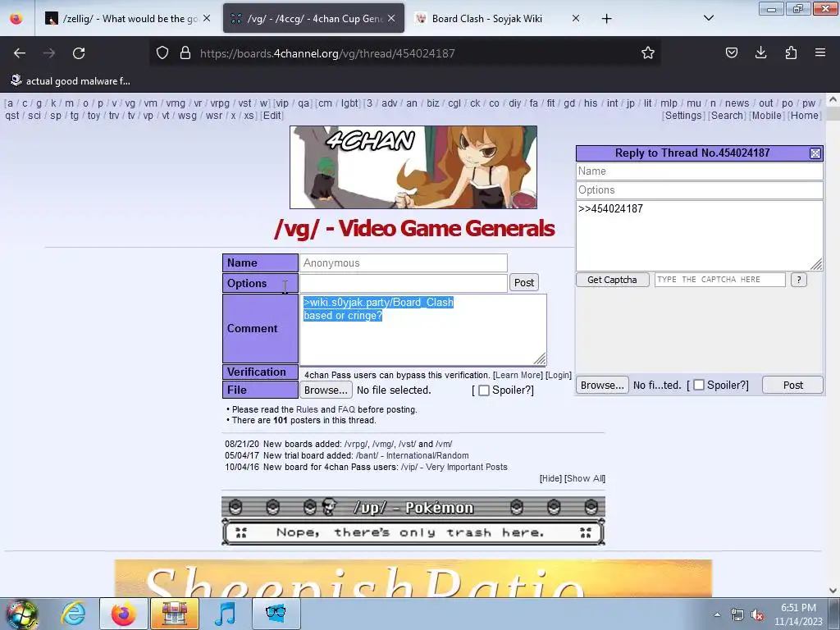Close the /zellig/ tab

coord(207,18)
